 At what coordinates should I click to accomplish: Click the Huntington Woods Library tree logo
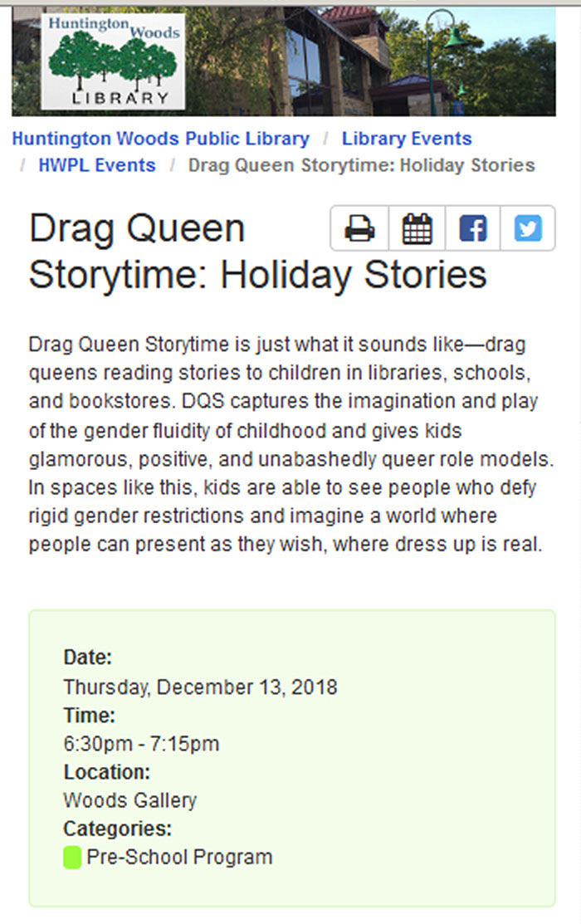[x=113, y=61]
